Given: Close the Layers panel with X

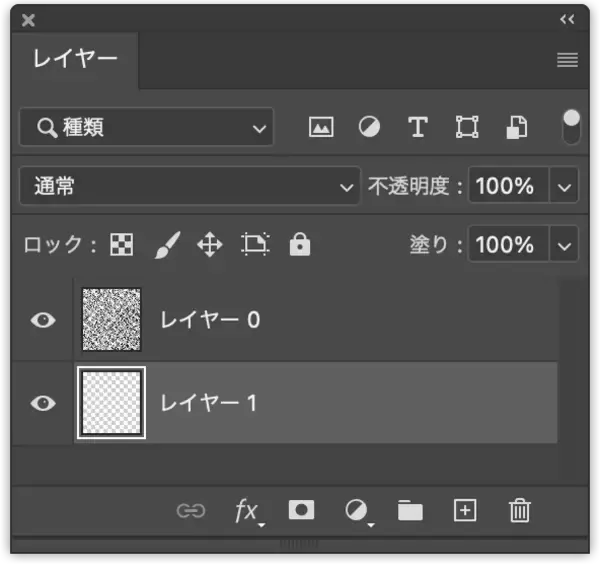Looking at the screenshot, I should (x=28, y=20).
